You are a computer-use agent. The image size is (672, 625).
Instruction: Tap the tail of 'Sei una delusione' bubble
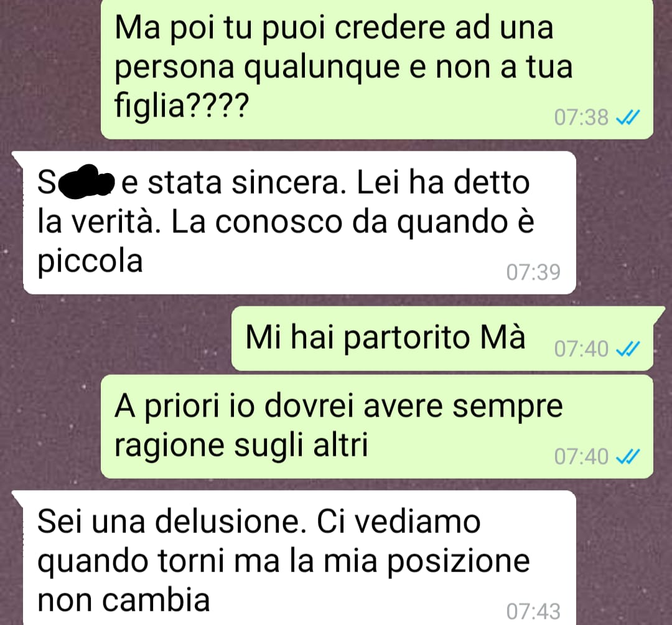pos(18,496)
